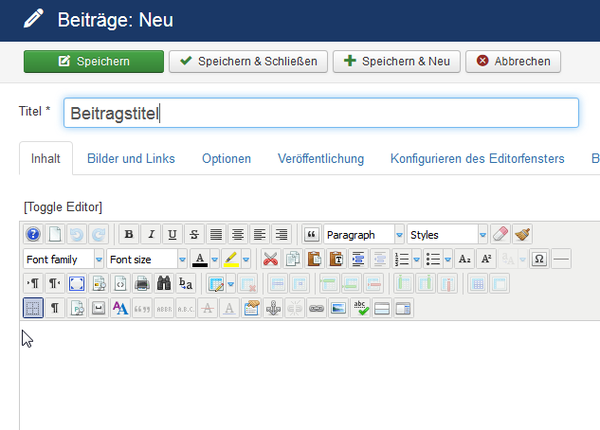Click the scissors cut icon

(270, 260)
